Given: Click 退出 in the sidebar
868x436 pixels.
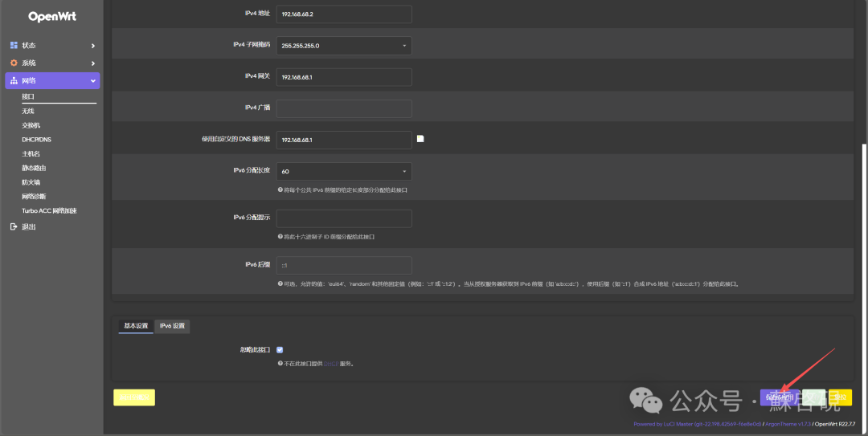Looking at the screenshot, I should 29,227.
